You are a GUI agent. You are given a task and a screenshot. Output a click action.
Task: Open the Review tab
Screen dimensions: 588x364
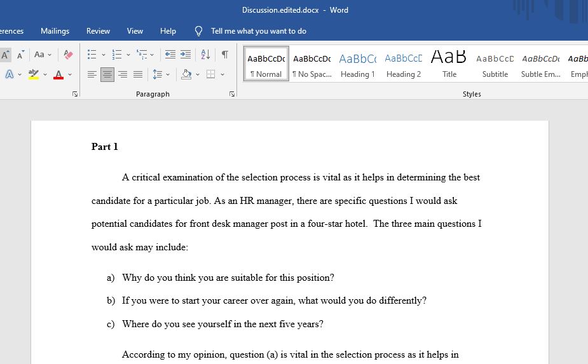pyautogui.click(x=98, y=31)
